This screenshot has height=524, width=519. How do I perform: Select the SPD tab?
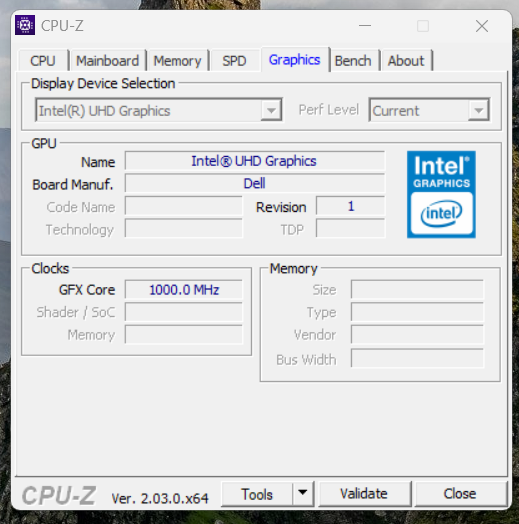(235, 61)
